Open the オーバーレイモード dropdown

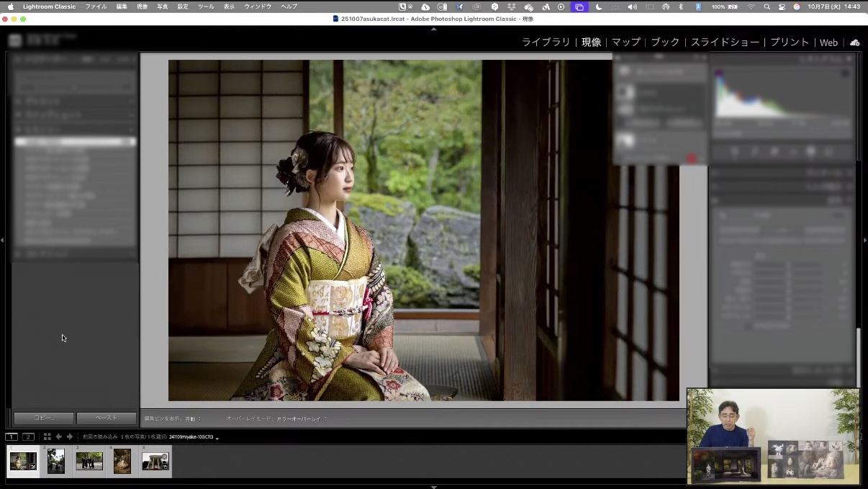[302, 418]
